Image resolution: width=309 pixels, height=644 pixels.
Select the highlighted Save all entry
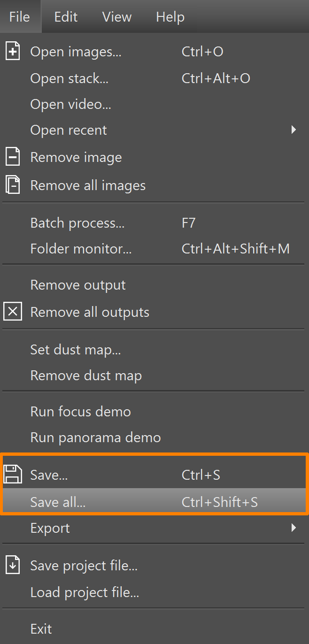coord(58,502)
